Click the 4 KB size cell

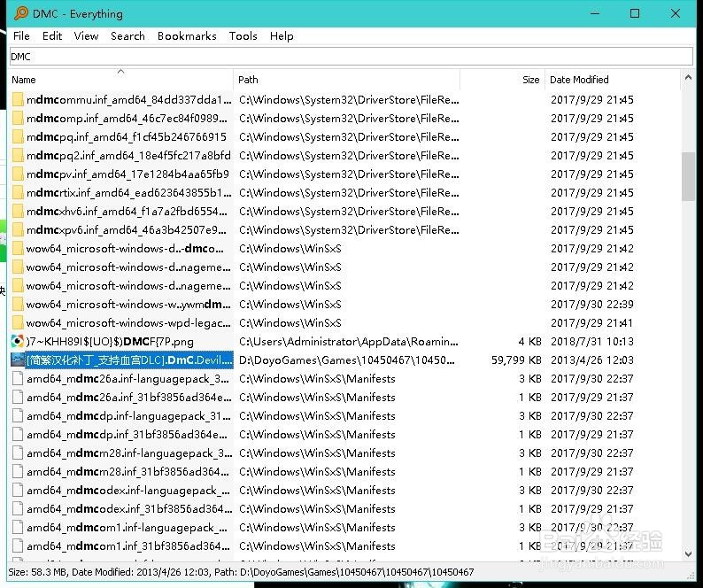pyautogui.click(x=530, y=341)
